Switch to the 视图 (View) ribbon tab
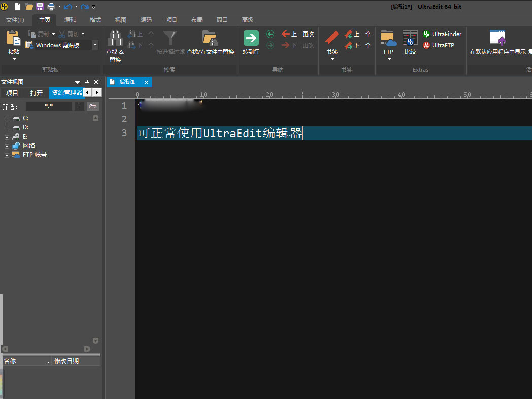Image resolution: width=532 pixels, height=399 pixels. pos(121,20)
